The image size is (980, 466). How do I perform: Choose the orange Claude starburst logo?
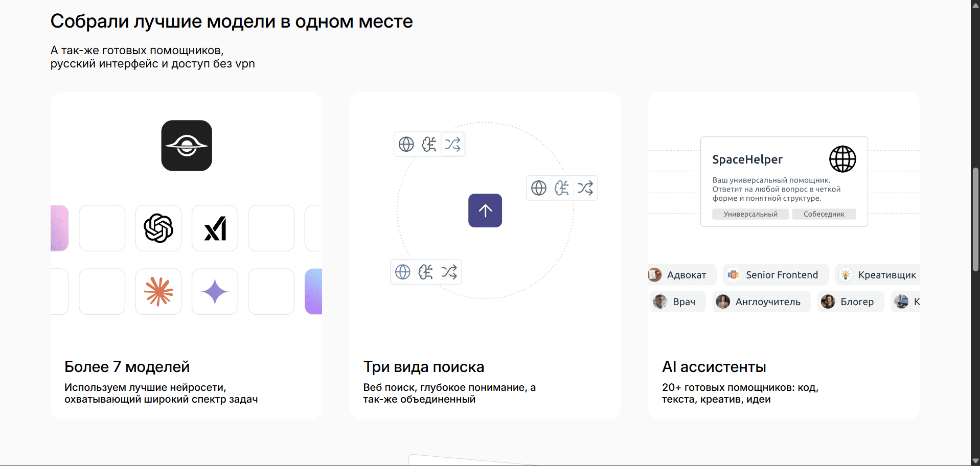click(x=158, y=292)
